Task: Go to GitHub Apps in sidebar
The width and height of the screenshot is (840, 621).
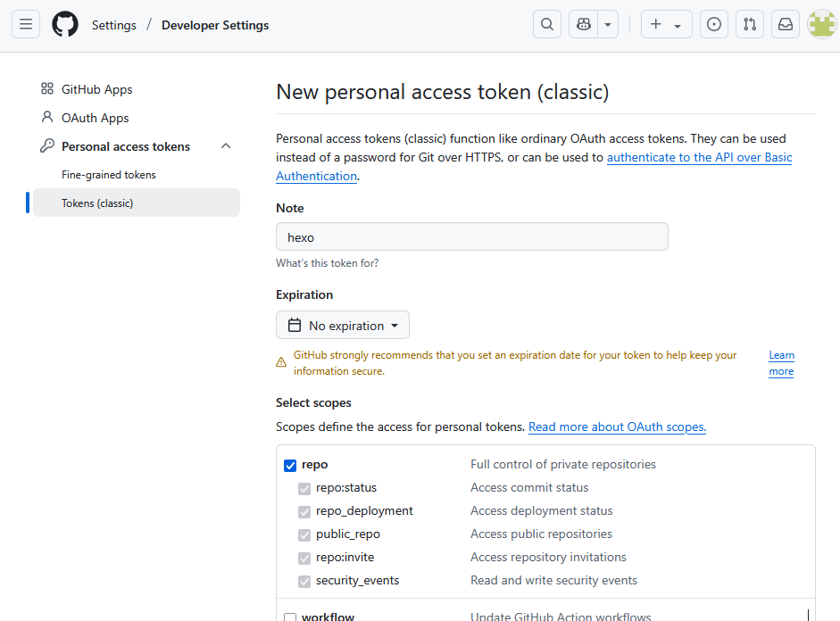Action: [96, 89]
